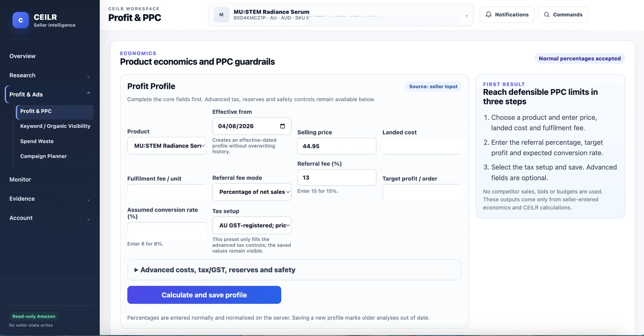Screen dimensions: 644x336
Task: Open the Notifications button
Action: pos(507,14)
